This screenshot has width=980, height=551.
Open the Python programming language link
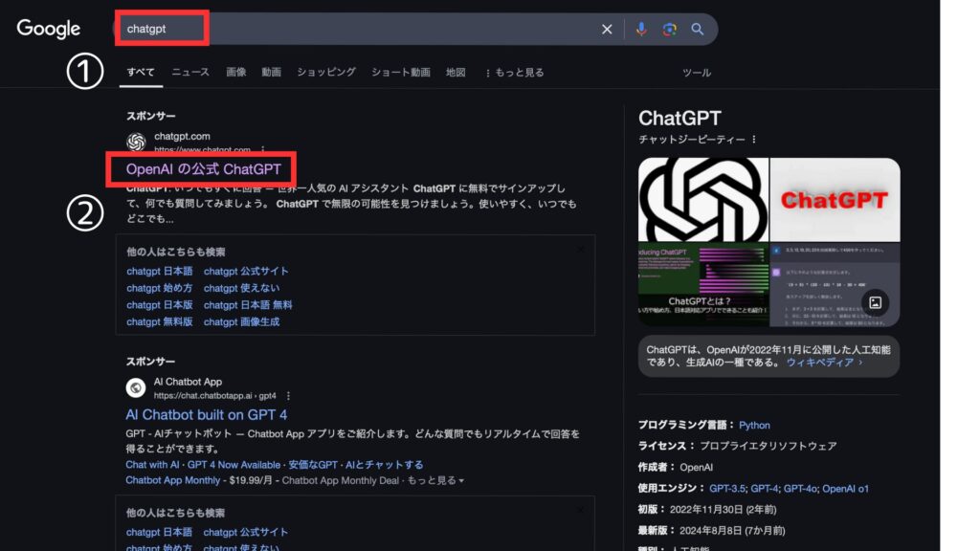point(754,425)
